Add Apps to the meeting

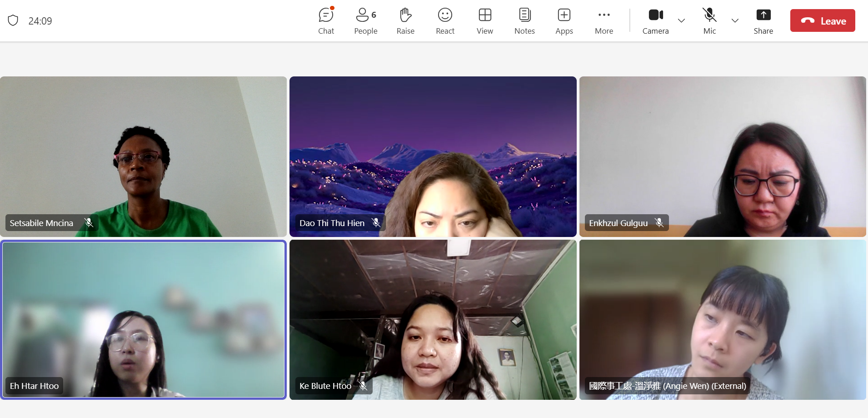[564, 21]
